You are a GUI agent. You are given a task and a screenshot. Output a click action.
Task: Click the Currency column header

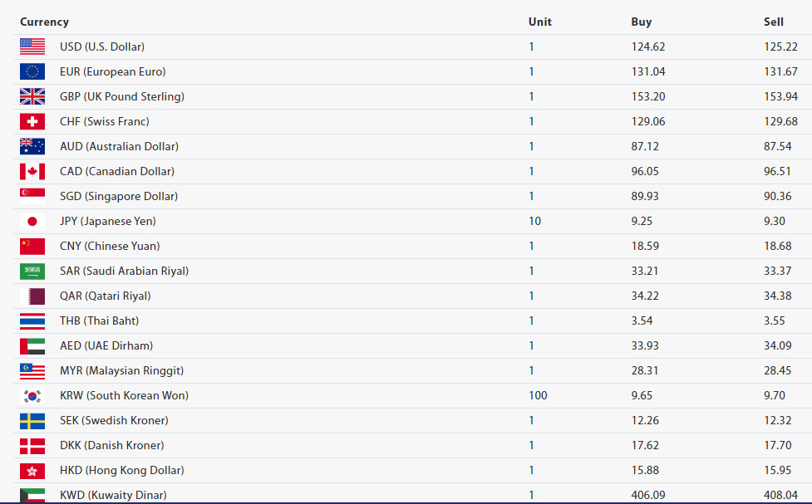click(44, 22)
